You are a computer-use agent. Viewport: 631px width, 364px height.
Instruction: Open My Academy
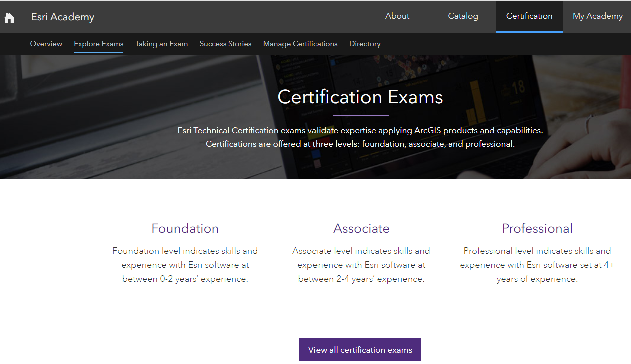click(597, 16)
